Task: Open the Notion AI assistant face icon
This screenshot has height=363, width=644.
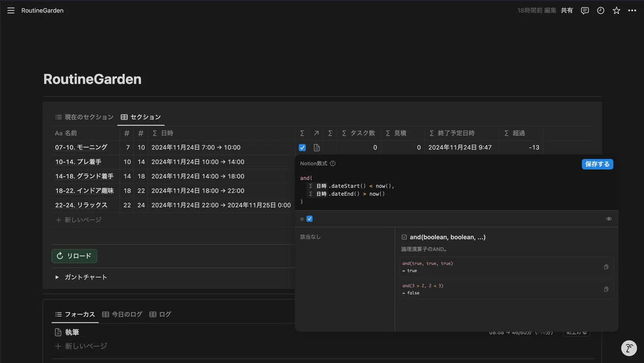Action: click(629, 349)
